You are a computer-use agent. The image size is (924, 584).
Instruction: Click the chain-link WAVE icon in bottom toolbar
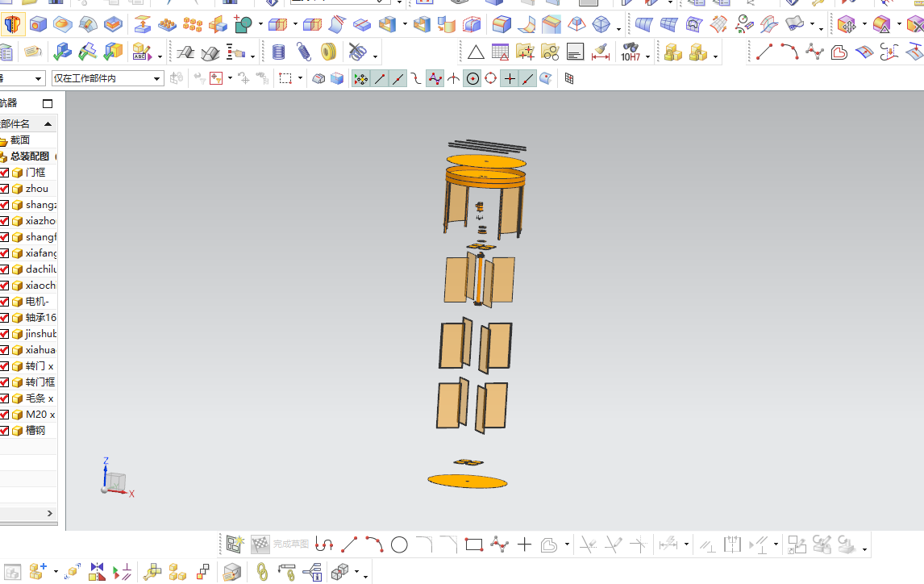(x=262, y=572)
